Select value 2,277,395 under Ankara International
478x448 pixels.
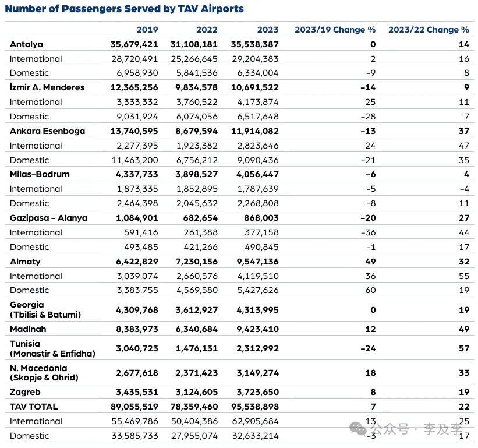coord(137,146)
